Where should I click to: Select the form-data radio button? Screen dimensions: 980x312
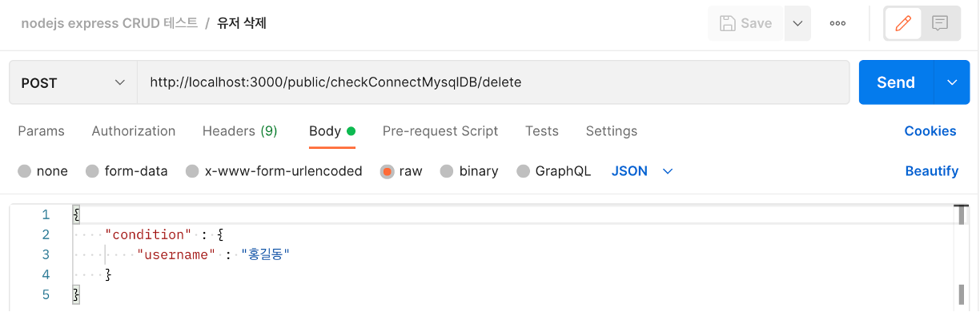tap(127, 171)
